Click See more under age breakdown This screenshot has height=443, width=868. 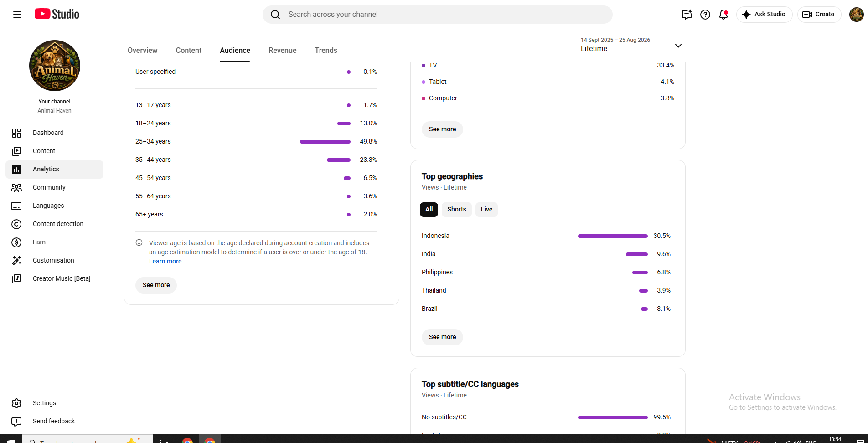pos(156,285)
